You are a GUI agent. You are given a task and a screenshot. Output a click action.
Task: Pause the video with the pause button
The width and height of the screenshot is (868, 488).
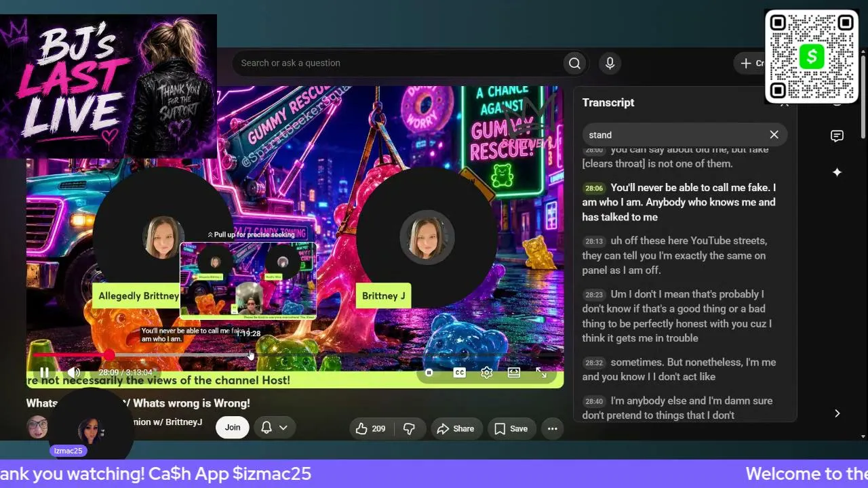(x=44, y=372)
